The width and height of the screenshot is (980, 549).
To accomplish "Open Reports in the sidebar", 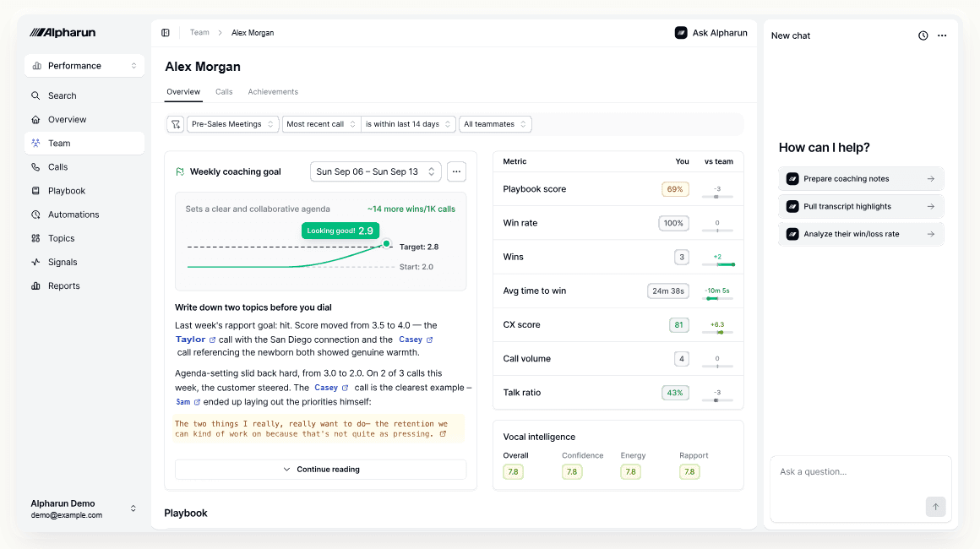I will (x=84, y=285).
